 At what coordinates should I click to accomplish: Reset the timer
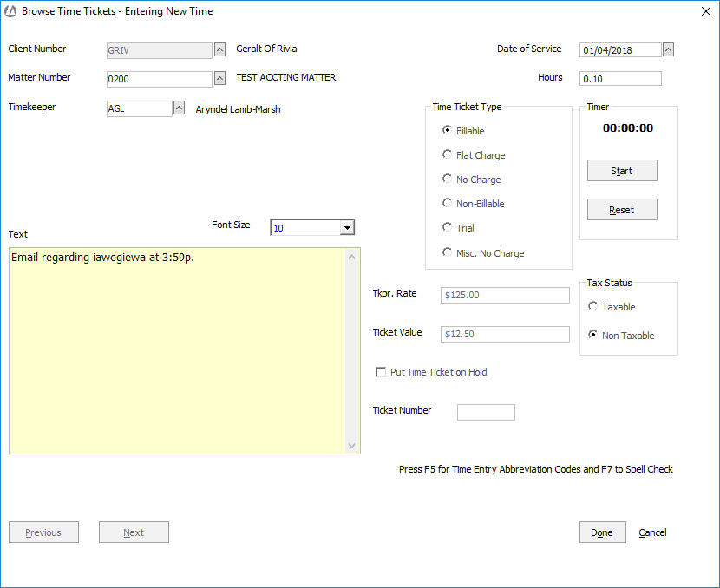pyautogui.click(x=622, y=210)
